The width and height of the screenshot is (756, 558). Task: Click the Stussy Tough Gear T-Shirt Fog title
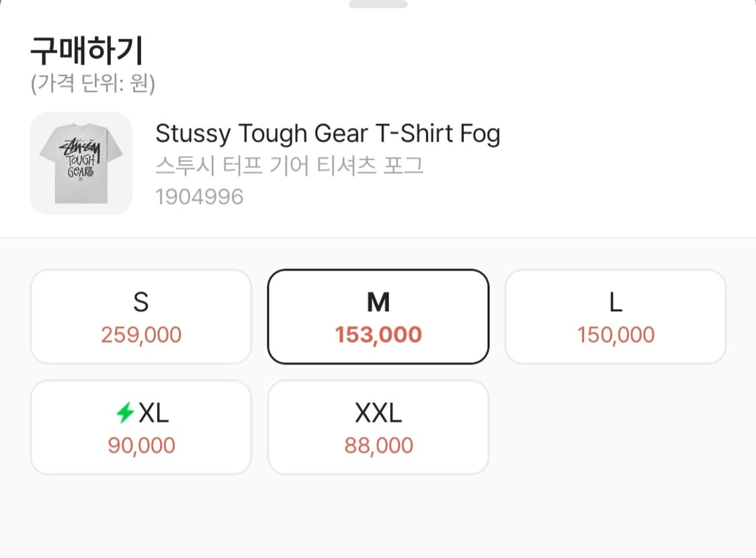pos(328,134)
